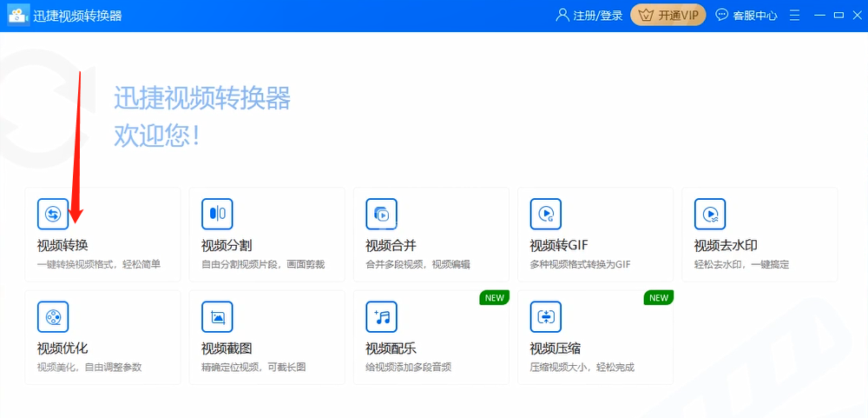Click the user profile icon

pyautogui.click(x=562, y=15)
